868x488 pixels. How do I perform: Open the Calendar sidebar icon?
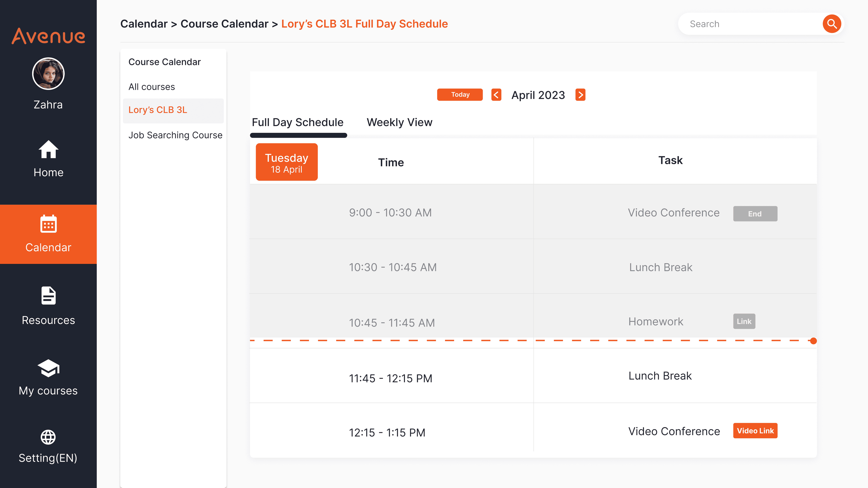(x=48, y=224)
